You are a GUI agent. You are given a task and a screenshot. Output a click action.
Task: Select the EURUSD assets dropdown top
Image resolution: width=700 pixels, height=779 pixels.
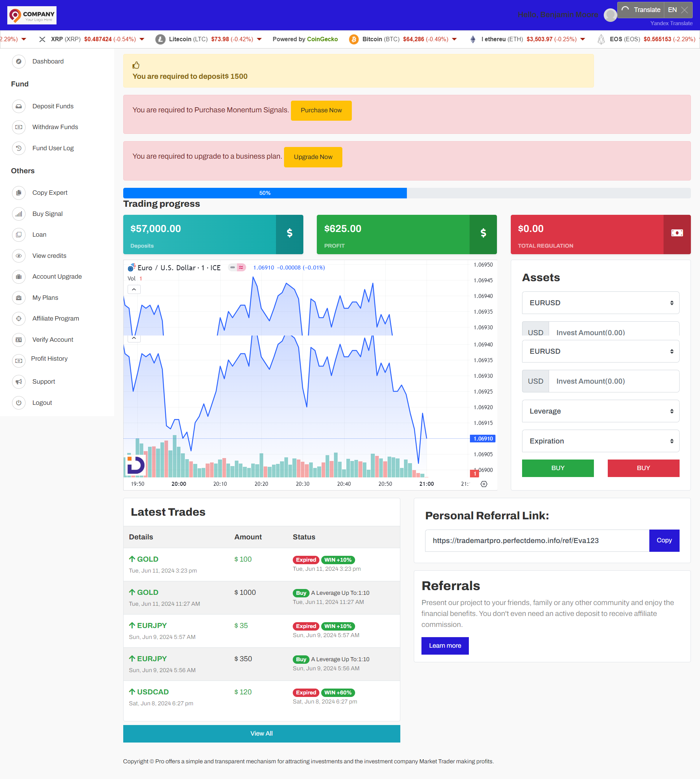[x=599, y=303]
